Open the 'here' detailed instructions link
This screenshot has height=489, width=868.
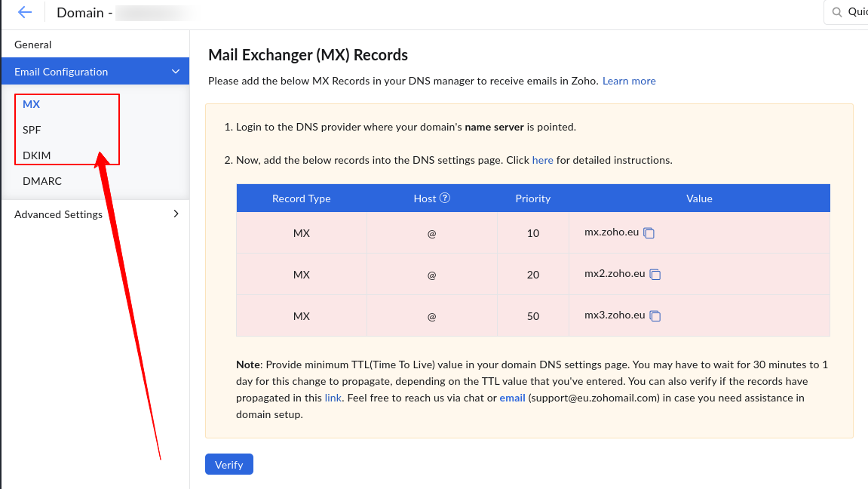(x=542, y=160)
